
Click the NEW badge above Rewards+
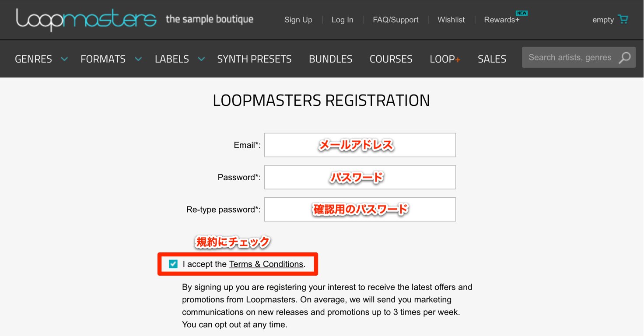(521, 13)
